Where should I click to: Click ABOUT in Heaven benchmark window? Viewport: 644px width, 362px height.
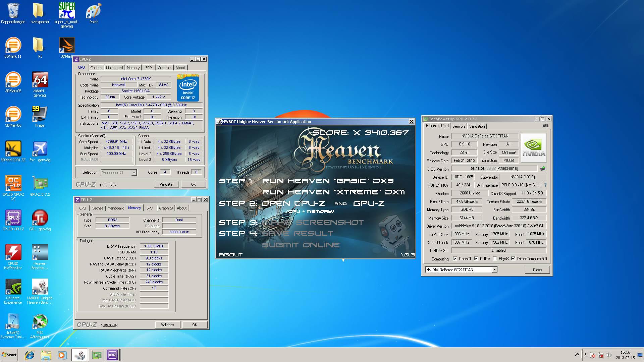point(231,255)
